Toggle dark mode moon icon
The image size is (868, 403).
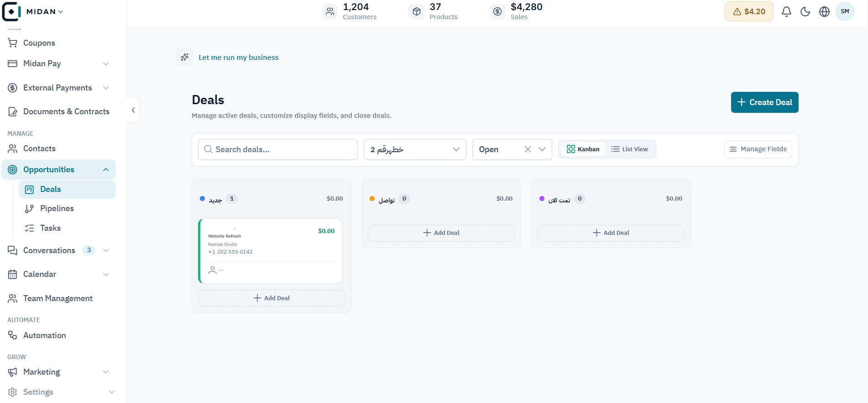[x=805, y=11]
